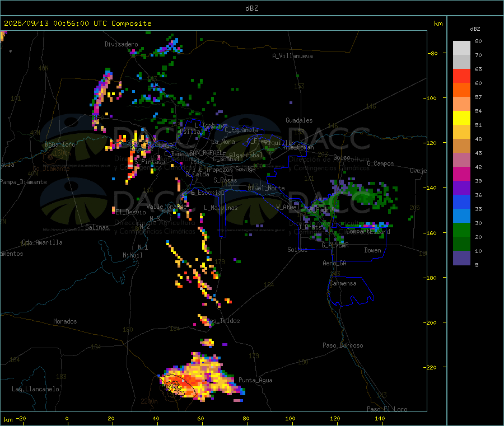
Task: Click the 'Goudge' map label
Action: pos(245,169)
